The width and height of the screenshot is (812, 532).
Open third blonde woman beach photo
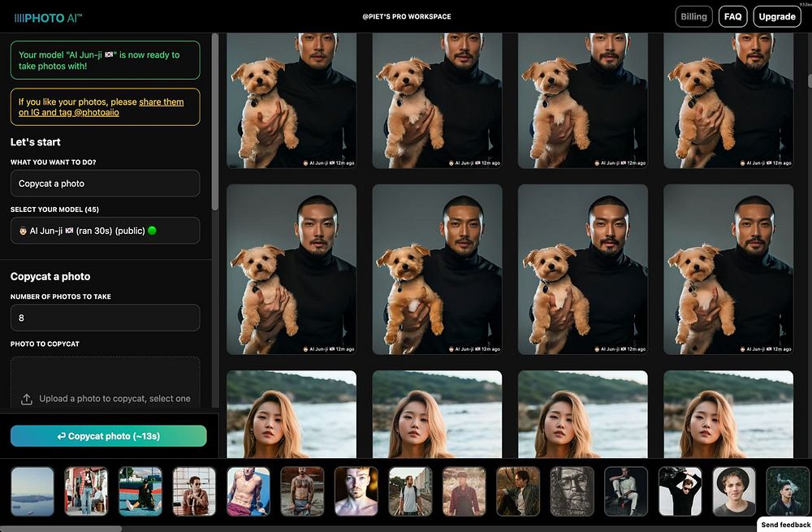click(582, 414)
